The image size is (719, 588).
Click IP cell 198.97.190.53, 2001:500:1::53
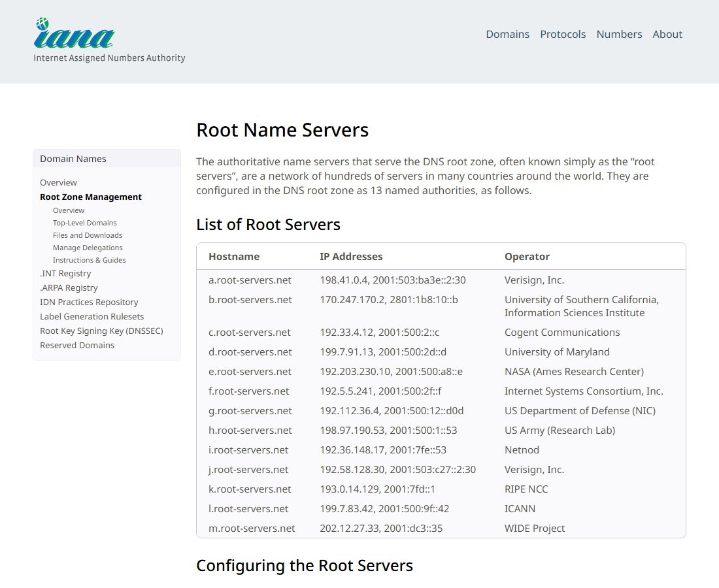click(388, 431)
